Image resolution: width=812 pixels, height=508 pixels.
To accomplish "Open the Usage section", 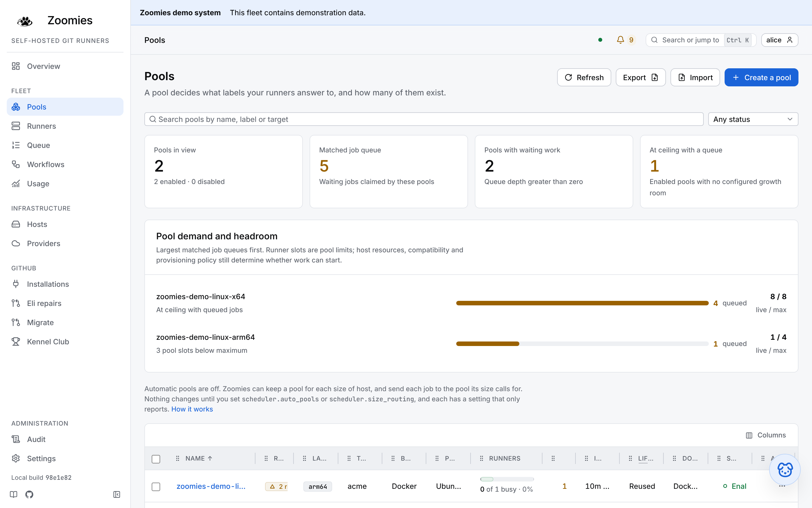I will (x=65, y=183).
